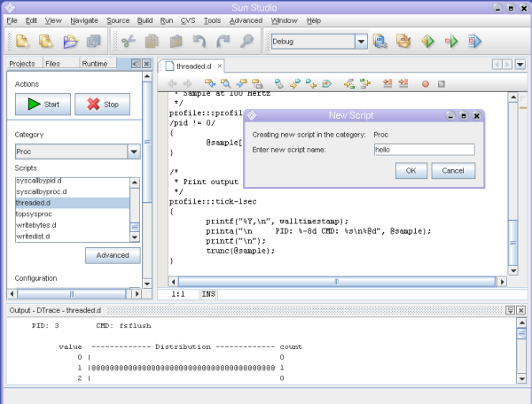The image size is (532, 404).
Task: Click the script name field containing hello
Action: coord(424,150)
